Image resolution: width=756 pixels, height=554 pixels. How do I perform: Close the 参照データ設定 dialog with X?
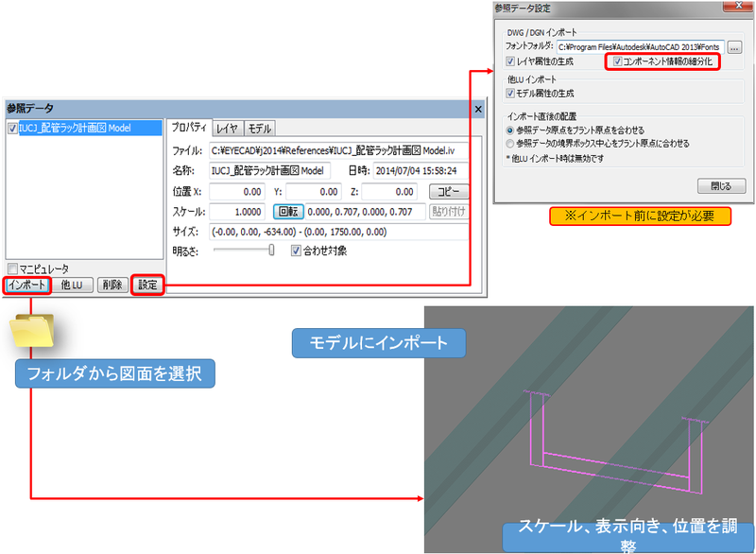(x=733, y=8)
